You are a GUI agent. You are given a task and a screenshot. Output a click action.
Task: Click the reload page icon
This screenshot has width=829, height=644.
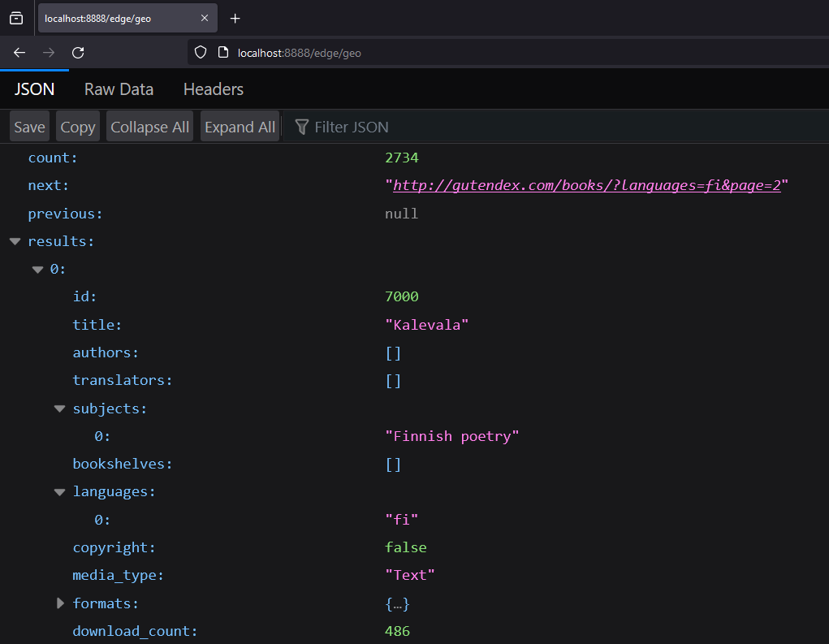tap(78, 53)
